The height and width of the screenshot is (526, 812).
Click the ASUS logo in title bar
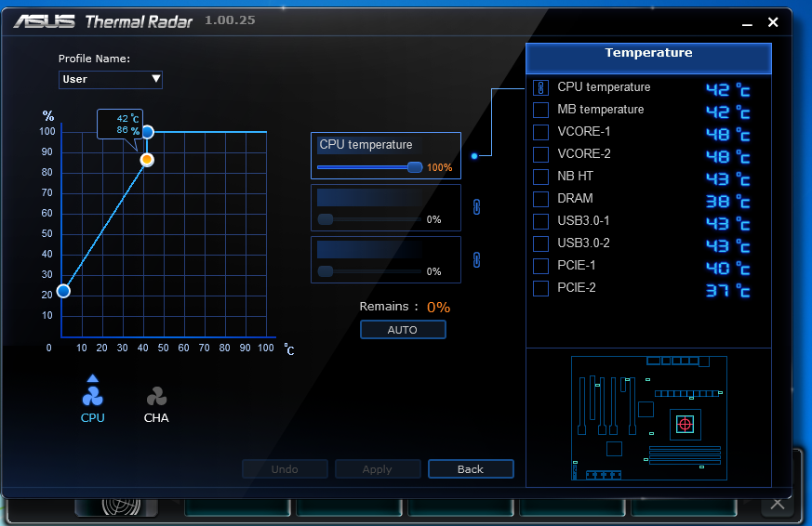point(44,21)
